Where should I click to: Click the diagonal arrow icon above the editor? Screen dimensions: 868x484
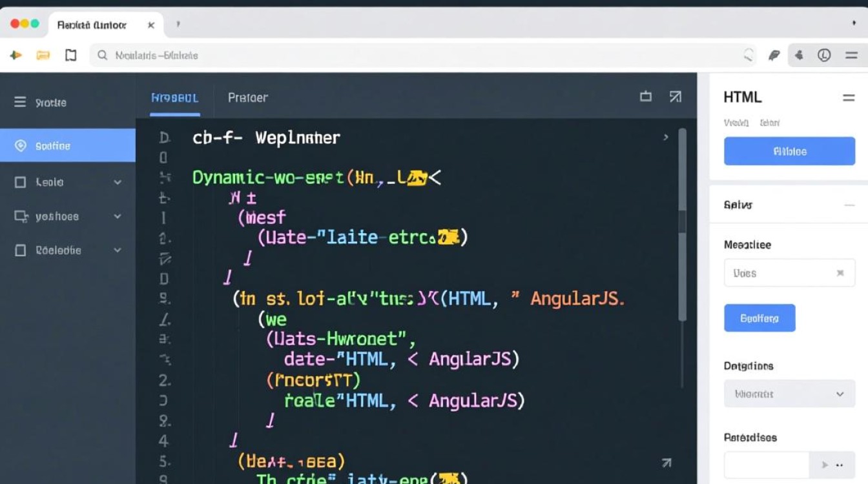tap(675, 97)
